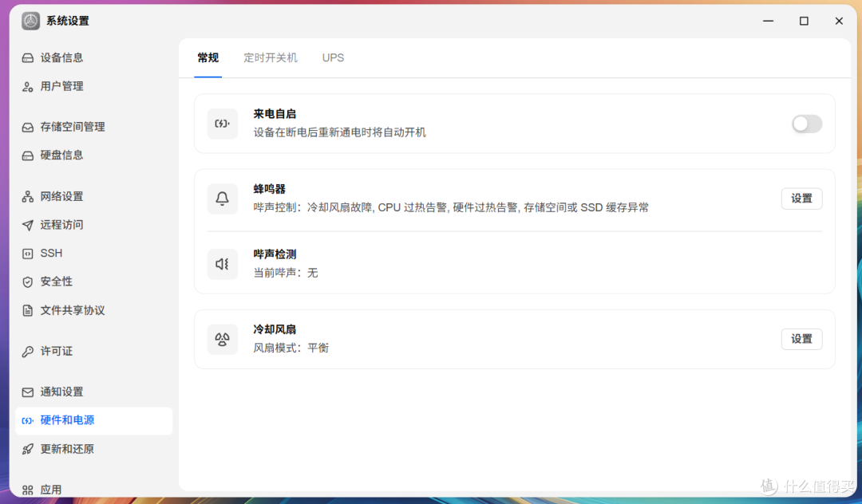
Task: Click the 系统设置 window title
Action: coord(68,21)
